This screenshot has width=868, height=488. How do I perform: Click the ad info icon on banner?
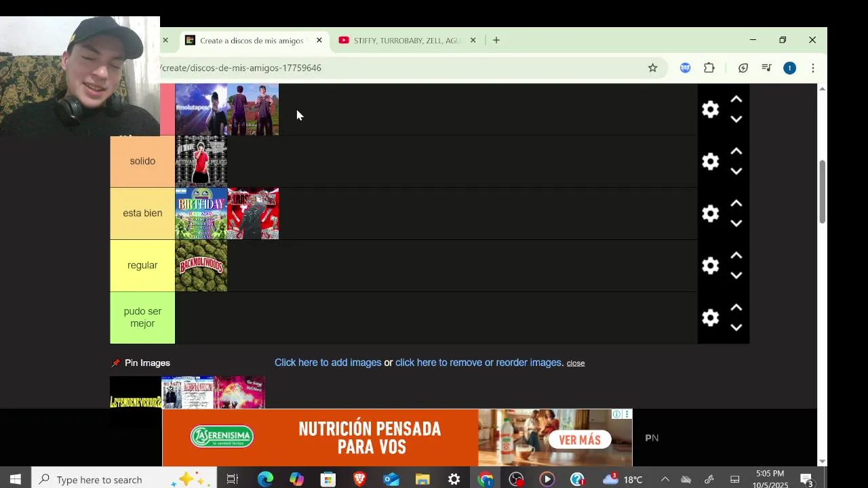click(616, 414)
